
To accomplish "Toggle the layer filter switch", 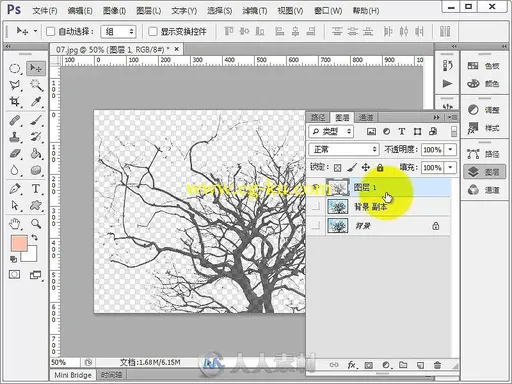I will 454,131.
